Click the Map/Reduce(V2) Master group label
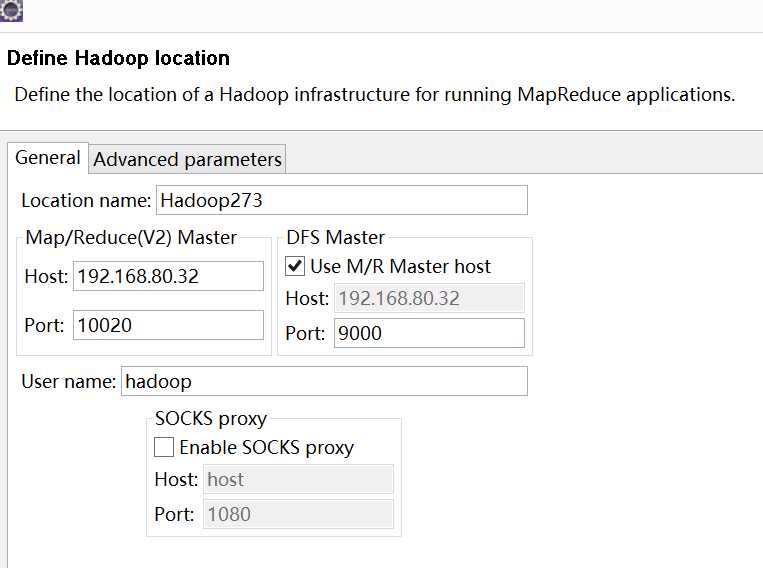The height and width of the screenshot is (568, 763). click(131, 238)
